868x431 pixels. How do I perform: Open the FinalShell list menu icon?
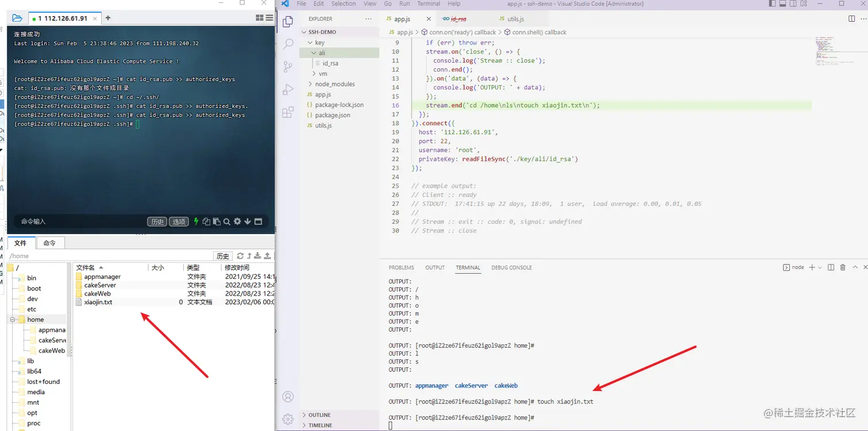click(269, 18)
